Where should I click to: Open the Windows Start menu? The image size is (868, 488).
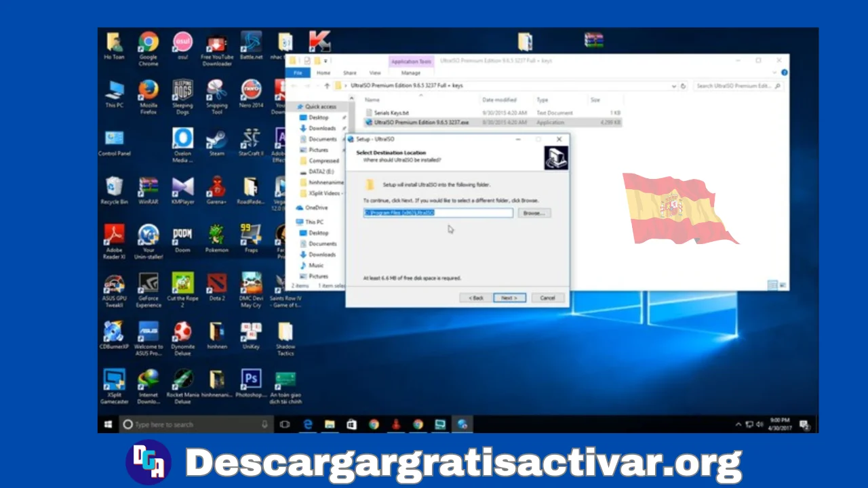click(108, 424)
